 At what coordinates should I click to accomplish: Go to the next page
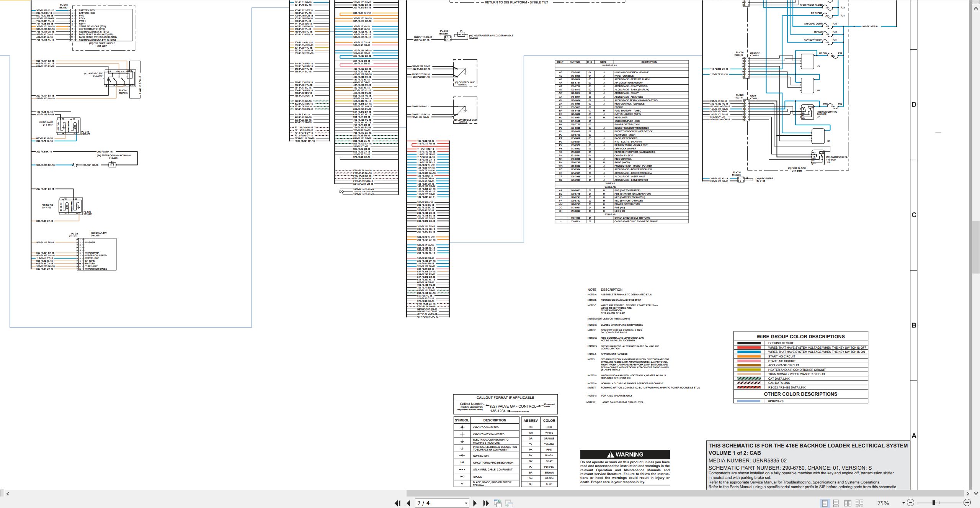click(x=475, y=503)
